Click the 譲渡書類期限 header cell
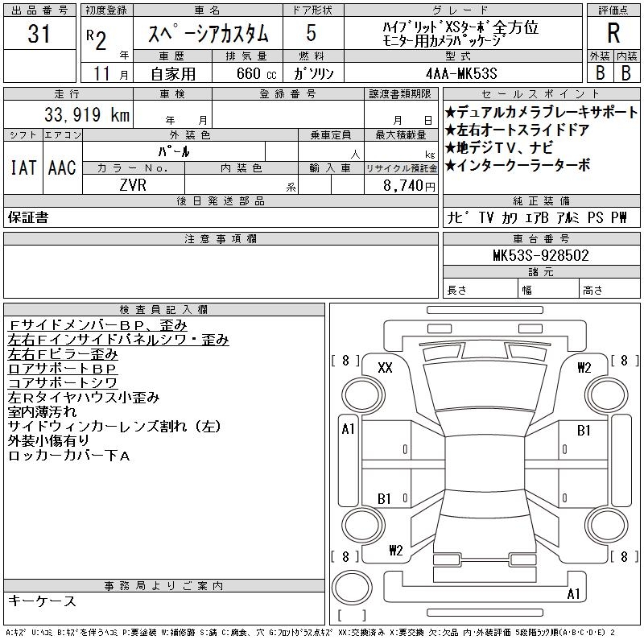Viewport: 644px width, 644px height. [401, 94]
